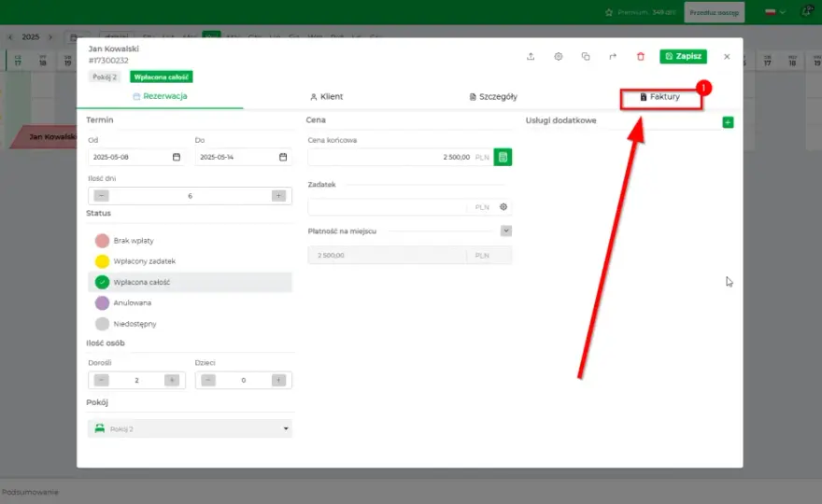
Task: Go to next year in calendar
Action: (50, 37)
